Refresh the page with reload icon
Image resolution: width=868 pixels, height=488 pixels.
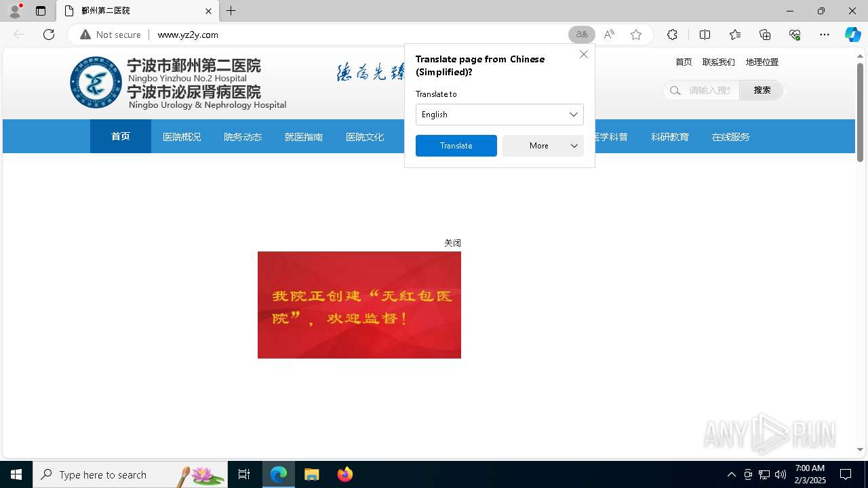pyautogui.click(x=49, y=35)
